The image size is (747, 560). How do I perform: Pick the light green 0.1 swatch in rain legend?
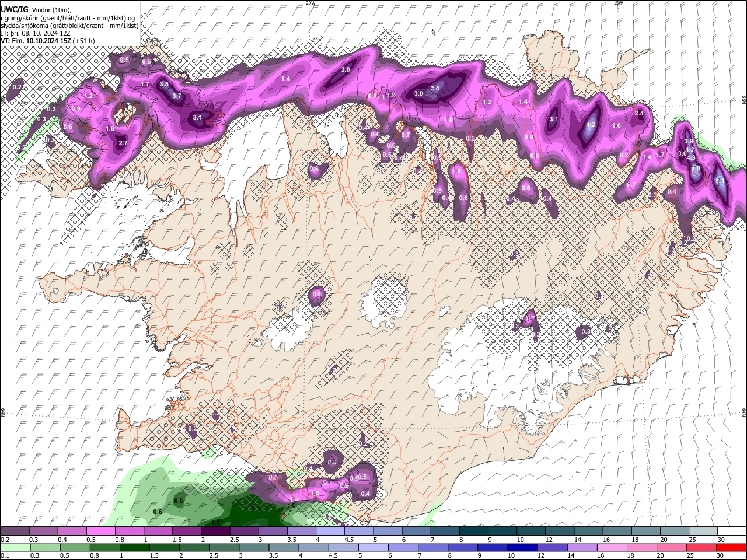pos(15,547)
